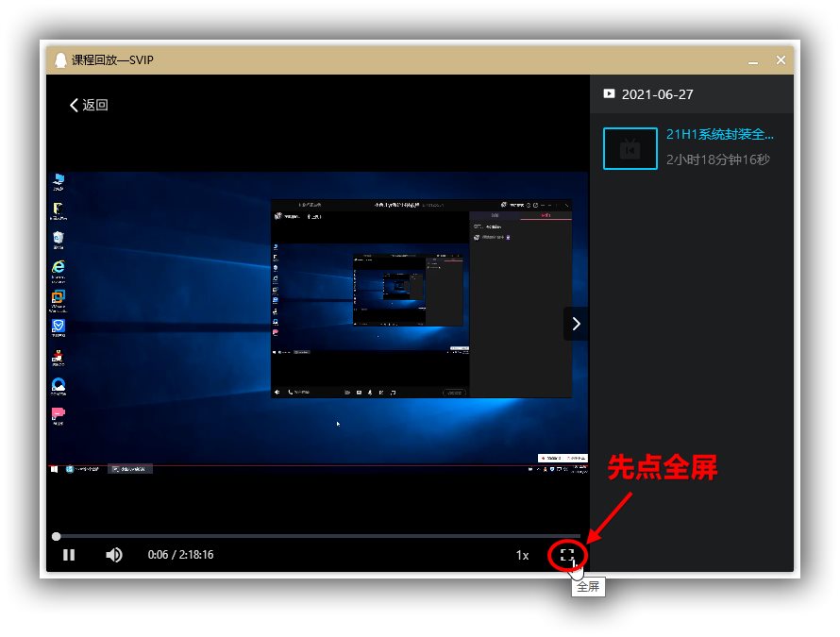Viewport: 840px width, 637px height.
Task: Click the 0:06 / 2:18:16 time display
Action: click(180, 555)
